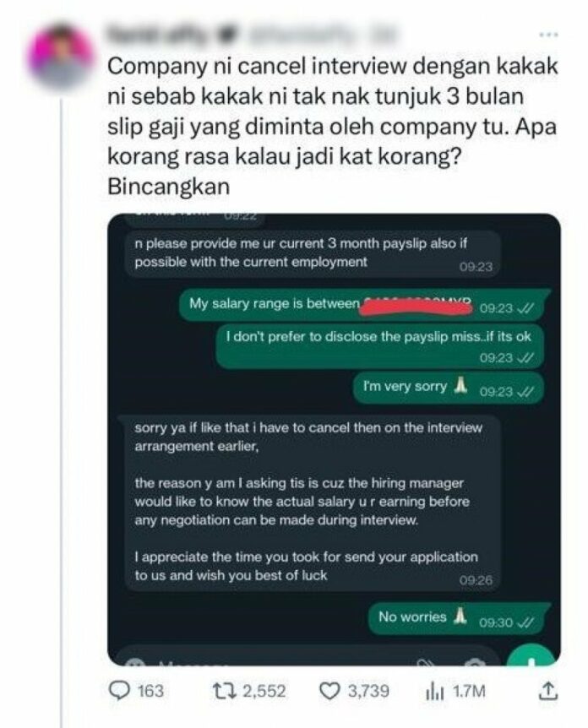Screen dimensions: 588x728
Task: View analytics via the 1.7M views icon
Action: tap(435, 692)
